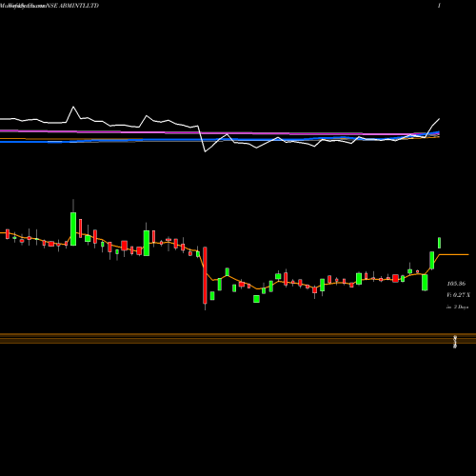Image resolution: width=476 pixels, height=476 pixels.
Task: Click the volume reading 'V: 0.27 X'
Action: [x=458, y=295]
